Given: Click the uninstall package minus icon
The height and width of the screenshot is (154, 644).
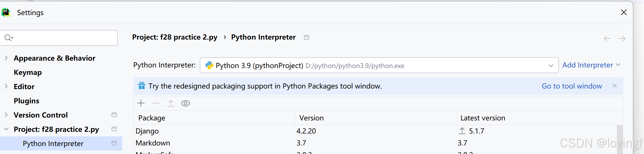Looking at the screenshot, I should 156,103.
